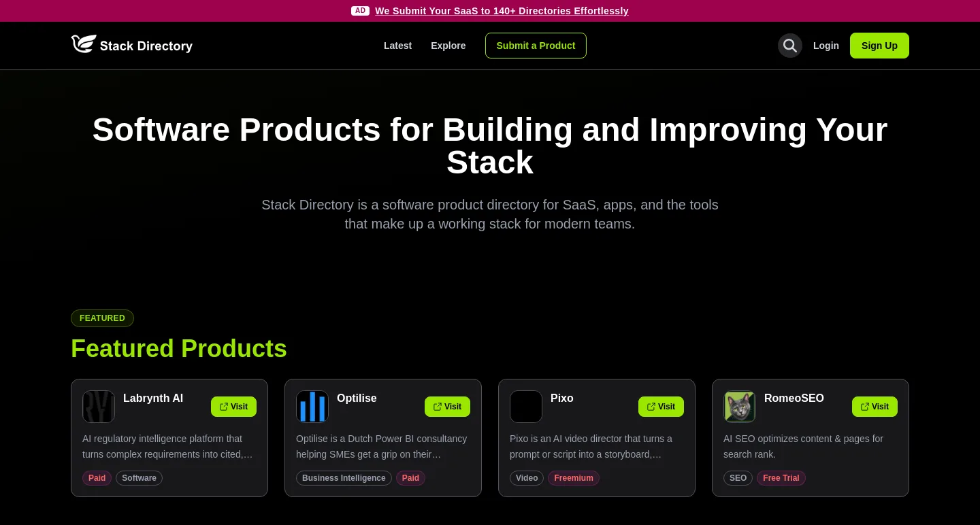This screenshot has width=980, height=525.
Task: Select the Paid tag on Labrynth AI
Action: pos(97,478)
